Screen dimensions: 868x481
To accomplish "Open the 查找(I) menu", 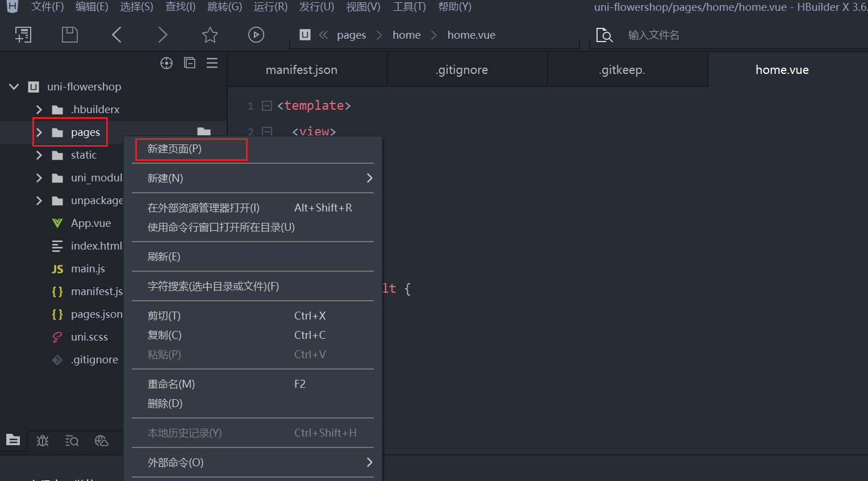I will (181, 7).
